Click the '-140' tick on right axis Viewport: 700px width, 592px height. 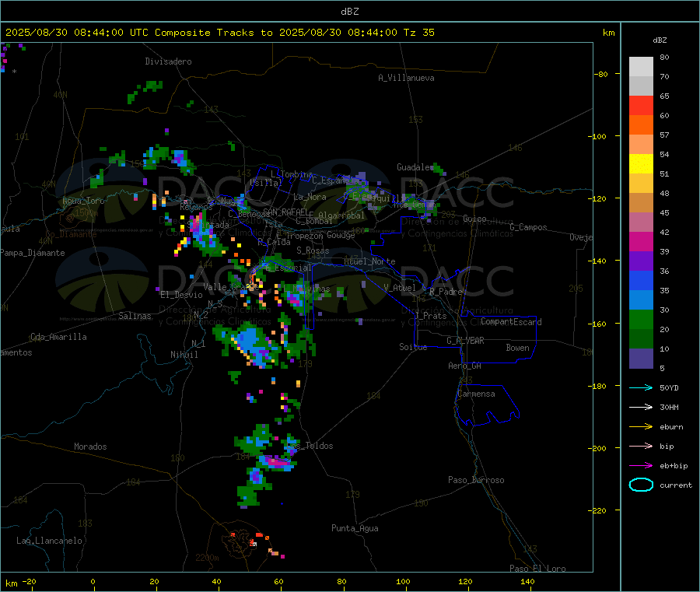pyautogui.click(x=599, y=261)
